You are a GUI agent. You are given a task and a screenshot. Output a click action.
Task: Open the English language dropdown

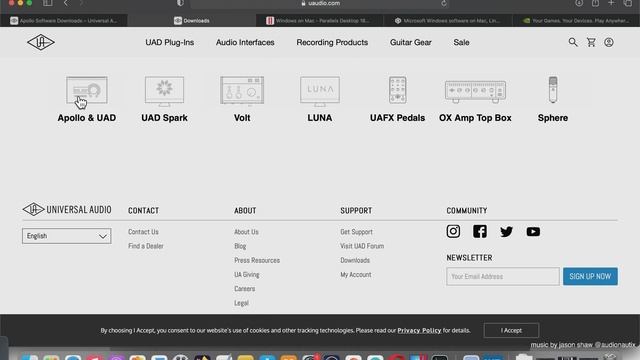tap(67, 236)
